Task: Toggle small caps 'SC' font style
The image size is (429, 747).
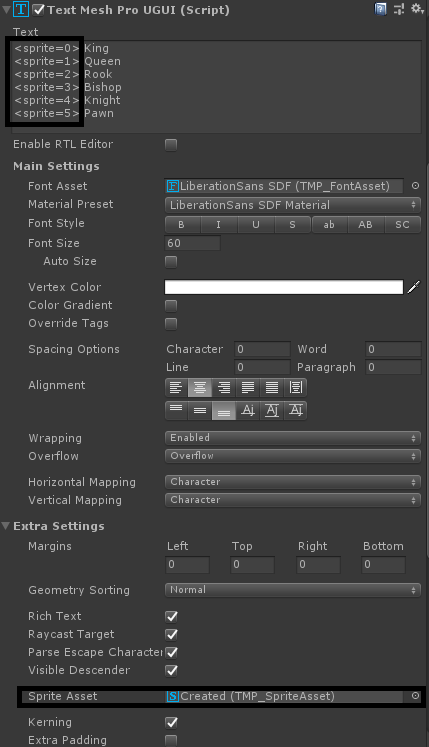Action: pos(402,224)
